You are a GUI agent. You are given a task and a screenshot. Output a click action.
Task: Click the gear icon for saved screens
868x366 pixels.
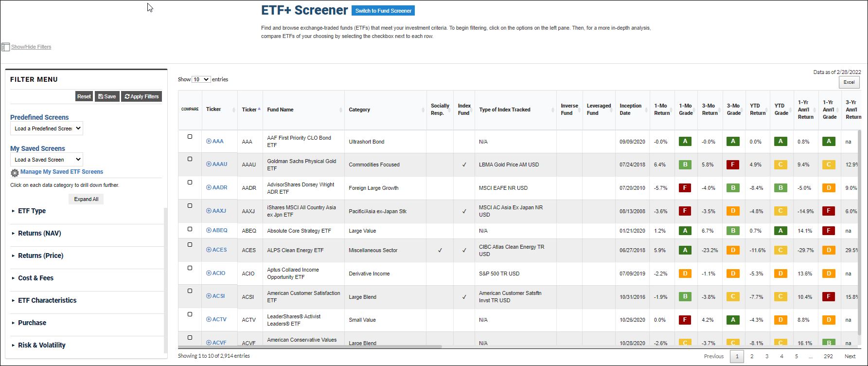click(15, 173)
